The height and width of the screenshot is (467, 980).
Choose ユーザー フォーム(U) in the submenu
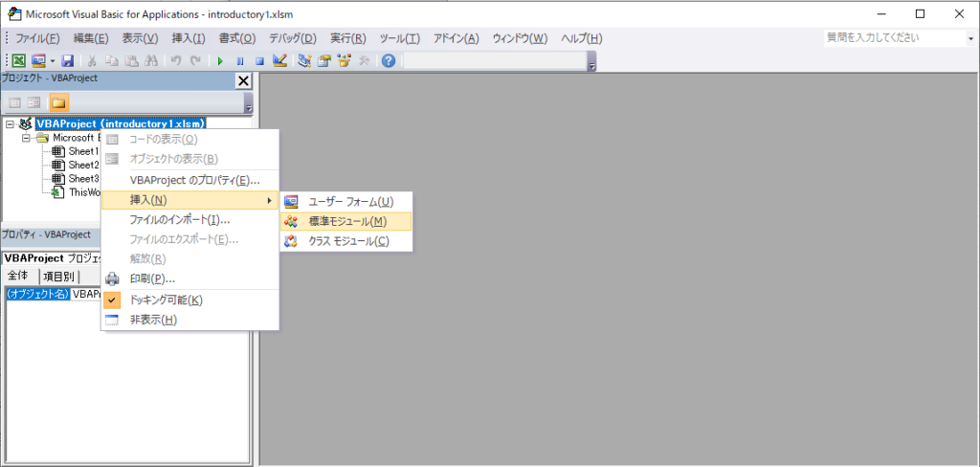click(350, 201)
